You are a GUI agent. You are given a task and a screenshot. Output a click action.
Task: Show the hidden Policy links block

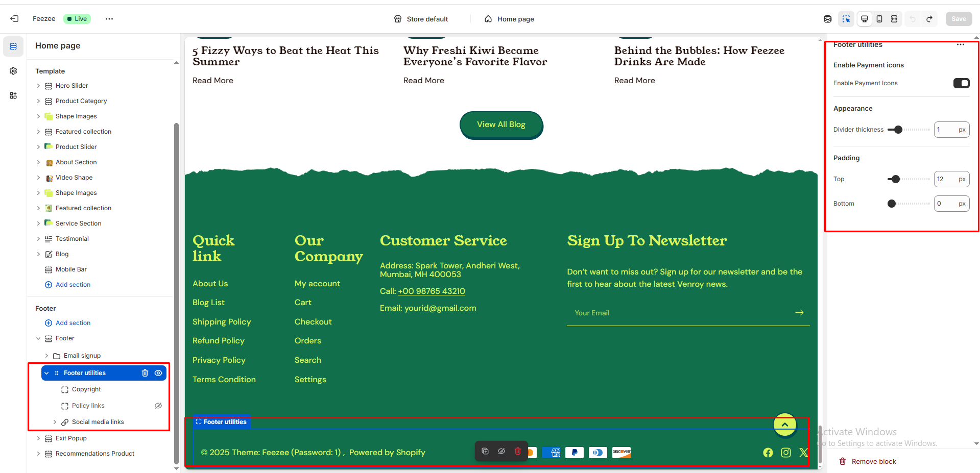(158, 406)
